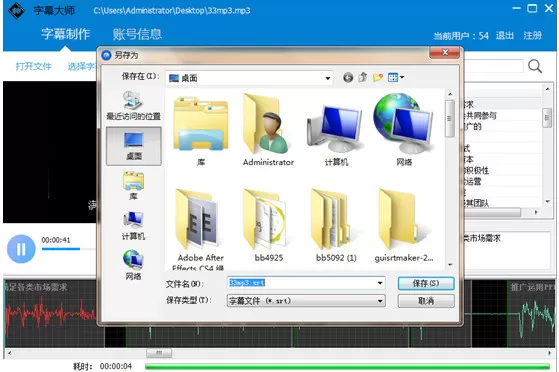This screenshot has width=559, height=372.
Task: Select the bb5092 (1) folder
Action: pos(336,225)
